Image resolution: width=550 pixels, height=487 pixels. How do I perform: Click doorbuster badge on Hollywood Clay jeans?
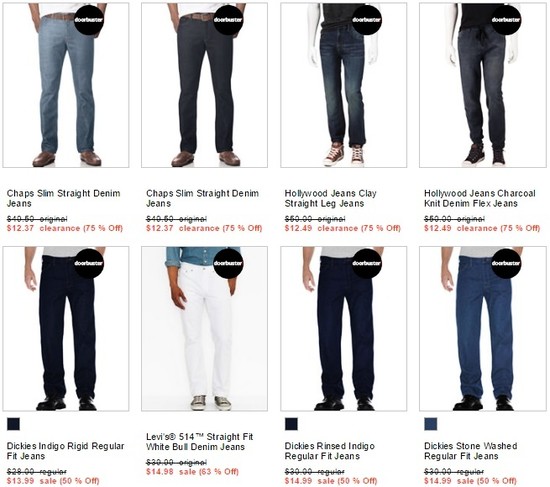pos(367,20)
